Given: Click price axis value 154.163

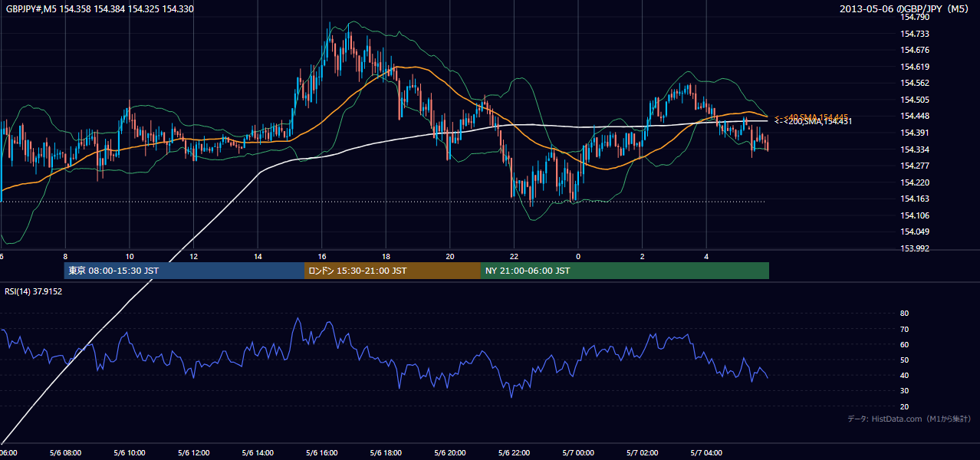Looking at the screenshot, I should click(x=916, y=199).
